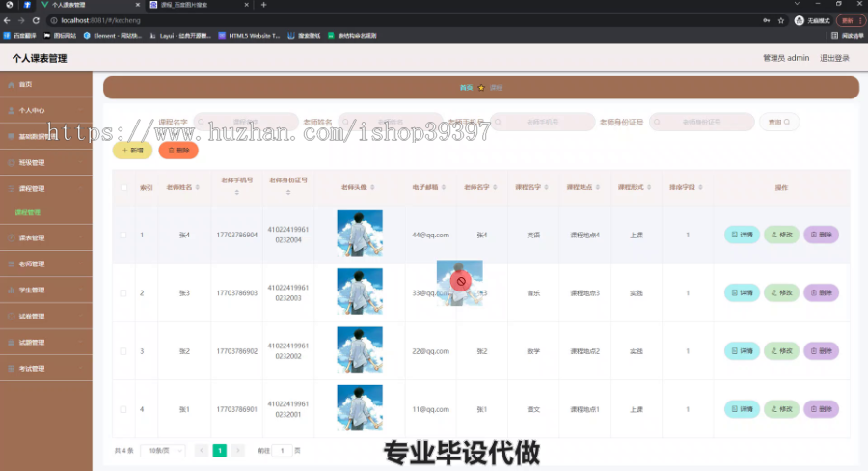
Task: Click the teacher avatar thumbnail in row 张4
Action: pos(360,234)
